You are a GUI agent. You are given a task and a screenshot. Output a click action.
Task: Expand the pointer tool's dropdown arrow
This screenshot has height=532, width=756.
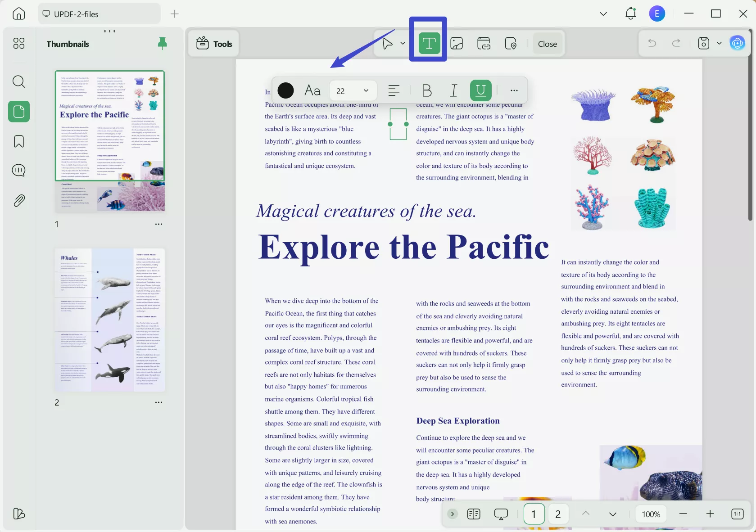point(402,43)
